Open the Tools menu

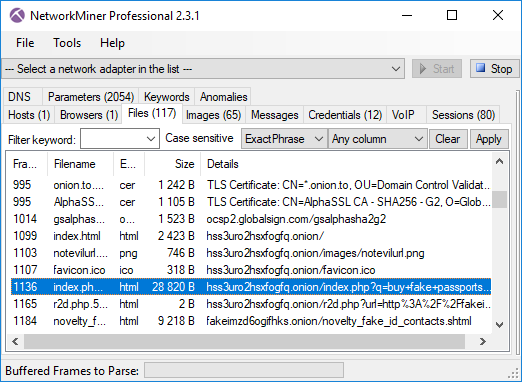click(x=67, y=43)
